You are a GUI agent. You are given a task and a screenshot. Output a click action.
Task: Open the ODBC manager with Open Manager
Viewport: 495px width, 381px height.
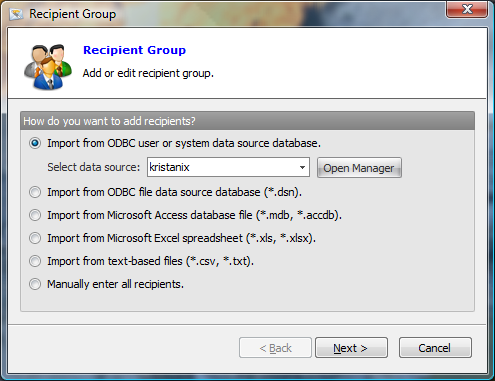[359, 168]
